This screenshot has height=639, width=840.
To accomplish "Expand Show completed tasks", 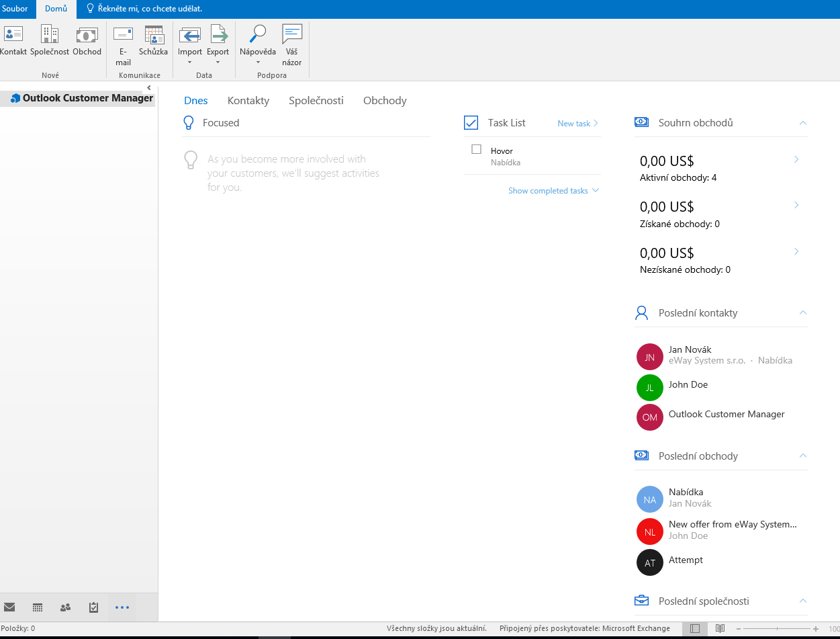I will pyautogui.click(x=553, y=191).
